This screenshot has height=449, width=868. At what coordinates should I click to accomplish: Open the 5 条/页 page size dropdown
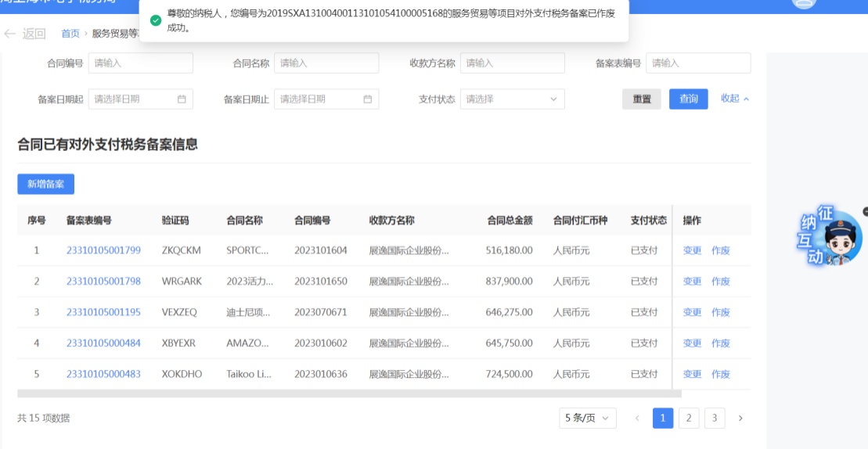click(x=587, y=418)
